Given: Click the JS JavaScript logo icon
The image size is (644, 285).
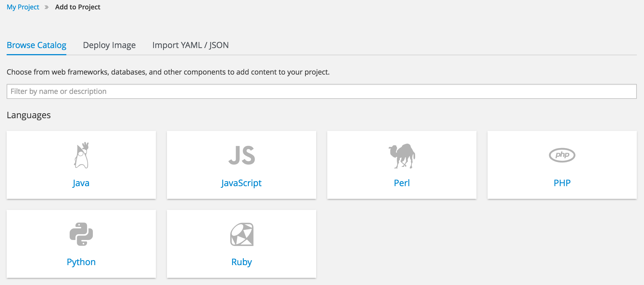Looking at the screenshot, I should pyautogui.click(x=242, y=155).
